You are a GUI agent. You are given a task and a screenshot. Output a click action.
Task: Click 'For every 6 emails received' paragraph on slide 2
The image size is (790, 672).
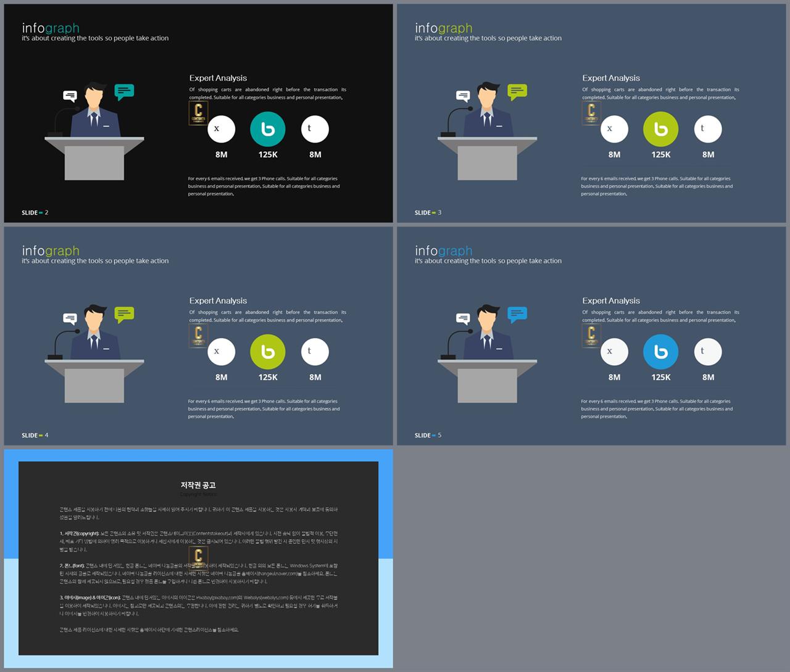point(264,186)
